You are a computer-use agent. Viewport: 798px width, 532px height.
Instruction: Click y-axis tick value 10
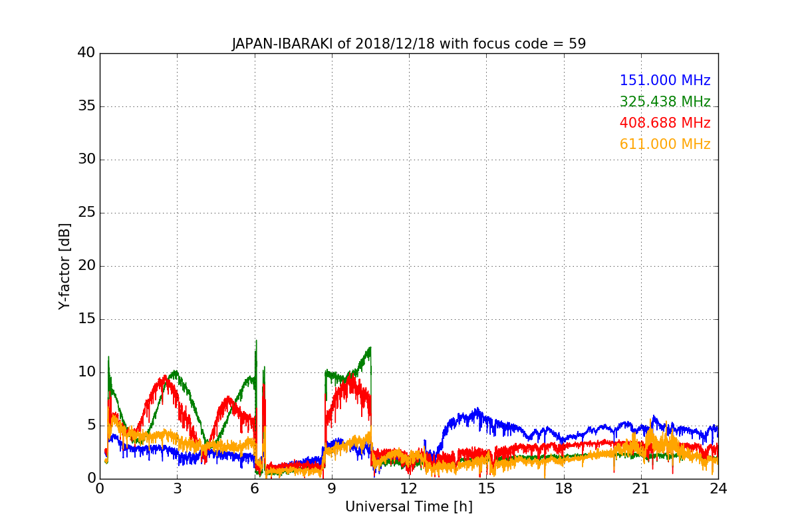pos(86,372)
